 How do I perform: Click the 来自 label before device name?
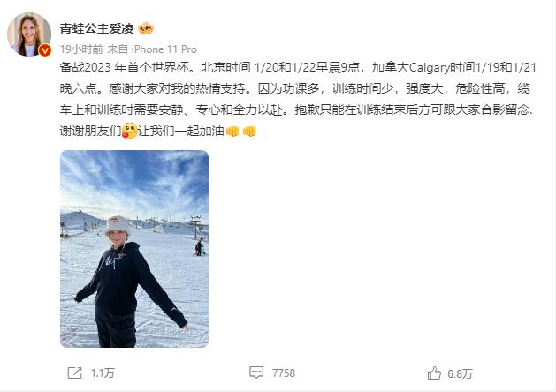coord(118,49)
